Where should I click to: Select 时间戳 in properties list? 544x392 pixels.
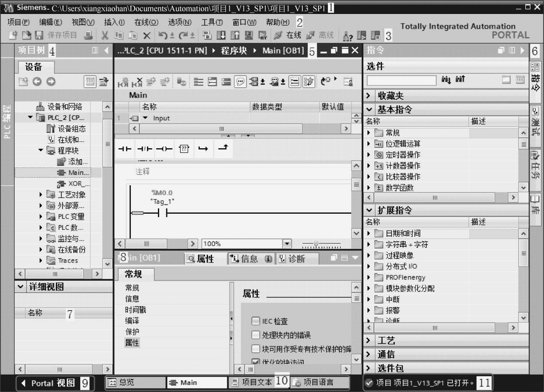(135, 310)
